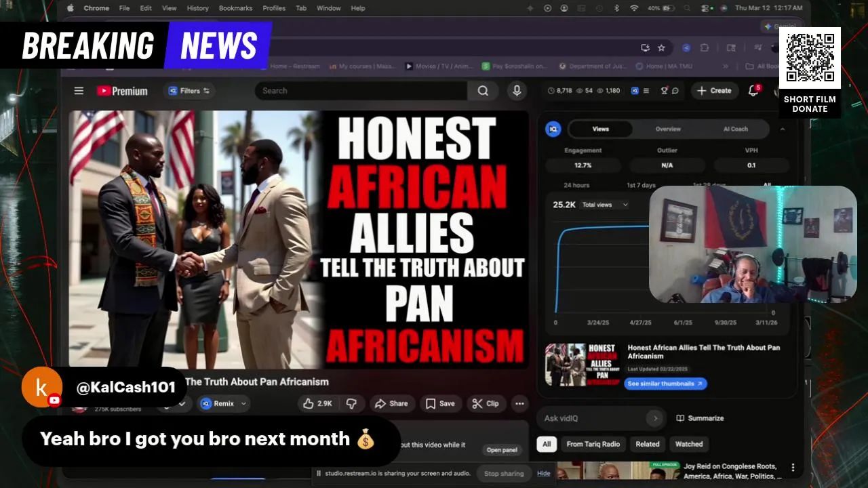The width and height of the screenshot is (868, 488).
Task: Click See similar thumbnails link
Action: [665, 384]
